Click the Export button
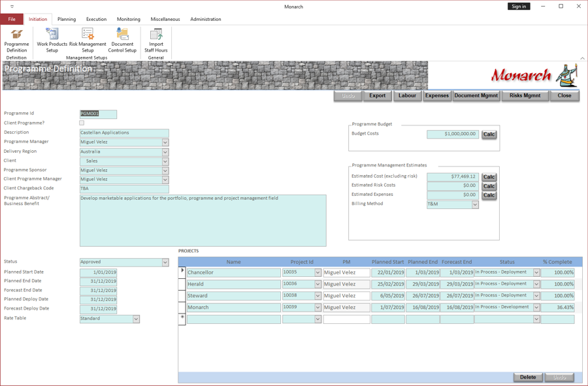This screenshot has width=588, height=386. [377, 96]
